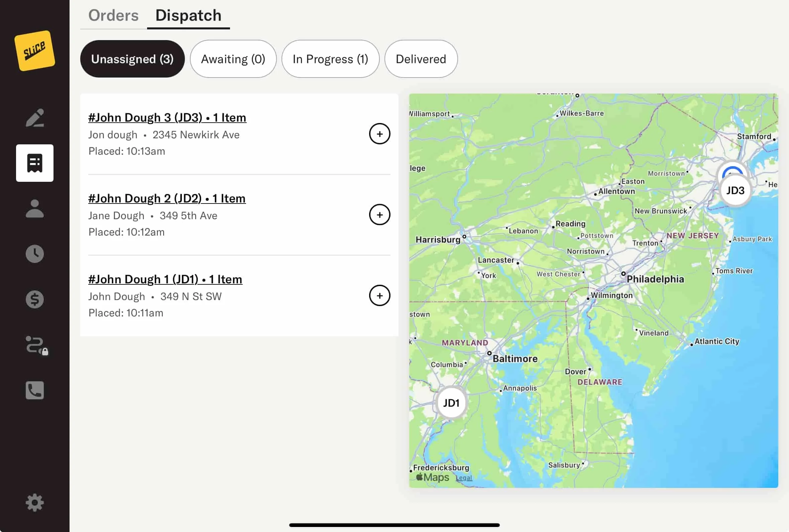Show Delivered orders
The image size is (789, 532).
pos(421,59)
